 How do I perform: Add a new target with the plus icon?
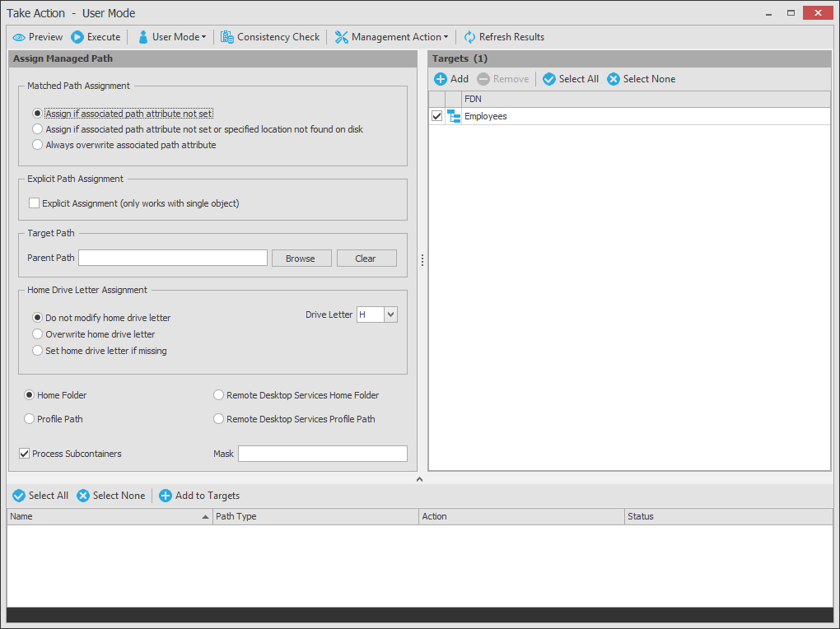click(441, 79)
